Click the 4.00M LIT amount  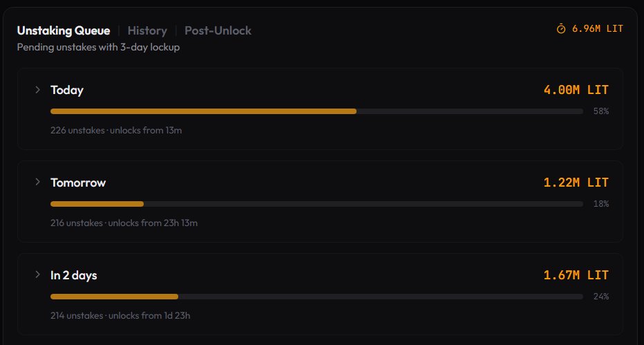tap(576, 90)
